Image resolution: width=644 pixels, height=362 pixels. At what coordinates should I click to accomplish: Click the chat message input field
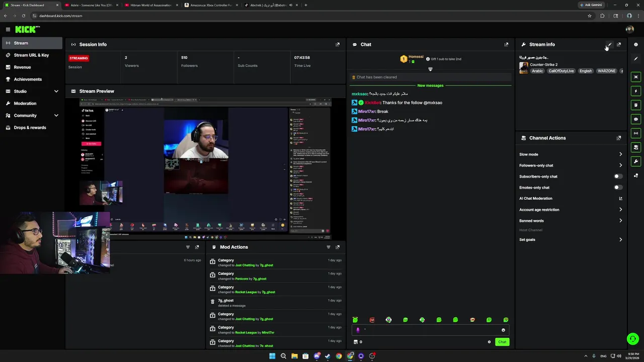click(x=430, y=330)
